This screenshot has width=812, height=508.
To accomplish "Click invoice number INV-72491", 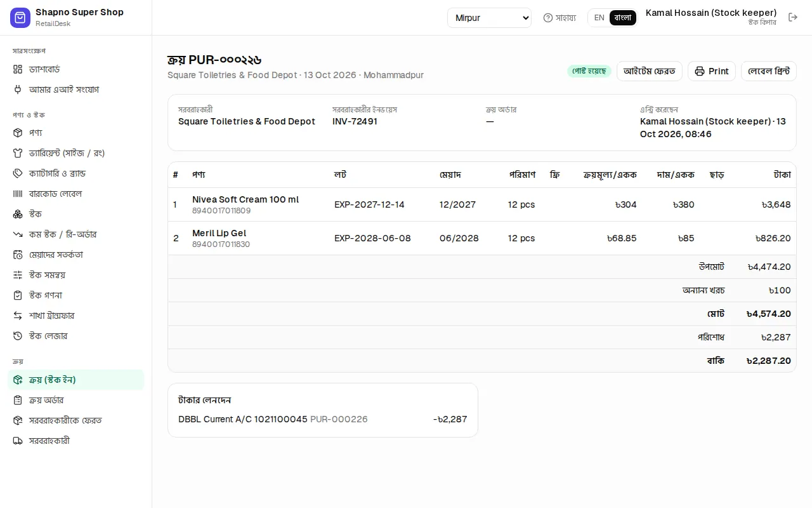I will coord(355,121).
